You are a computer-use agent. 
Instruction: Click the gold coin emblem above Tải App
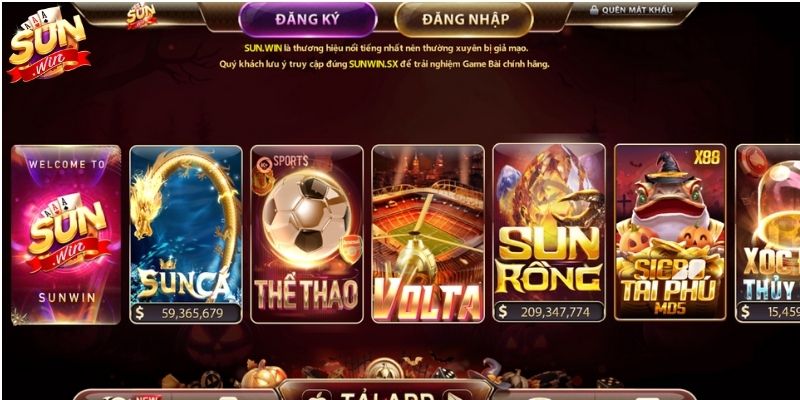pos(385,368)
